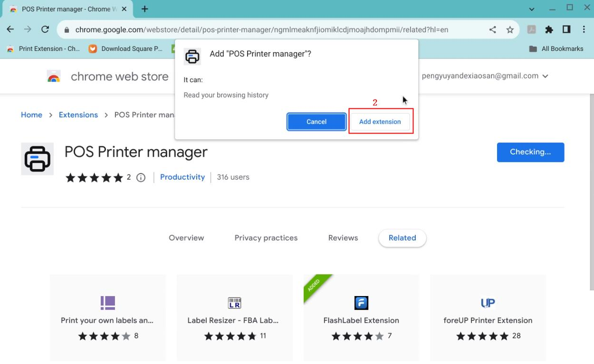594x364 pixels.
Task: Close the POS Printer manager tab
Action: [125, 9]
